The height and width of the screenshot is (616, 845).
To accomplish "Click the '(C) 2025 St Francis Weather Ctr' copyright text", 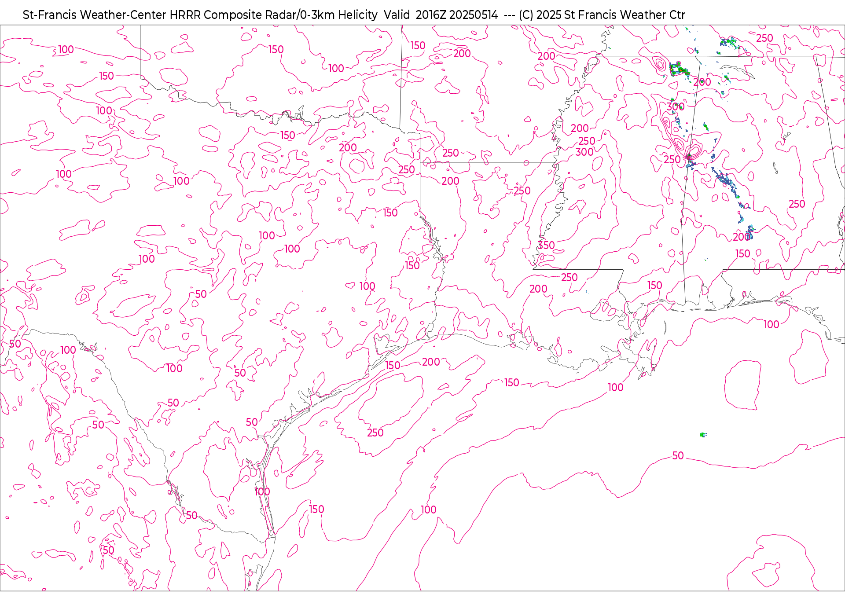I will [x=602, y=15].
